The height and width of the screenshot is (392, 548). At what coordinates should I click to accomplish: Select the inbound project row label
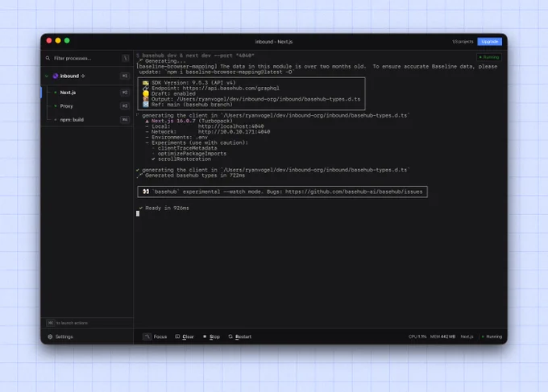(69, 76)
